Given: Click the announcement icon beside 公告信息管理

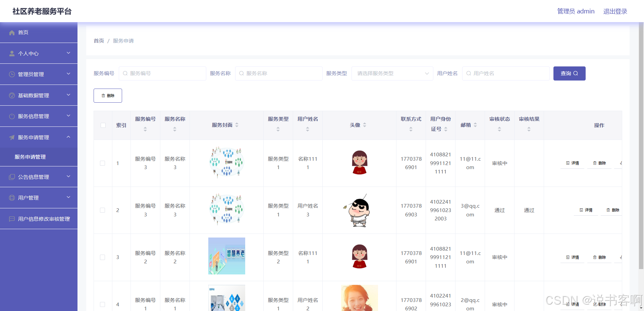Looking at the screenshot, I should [12, 176].
